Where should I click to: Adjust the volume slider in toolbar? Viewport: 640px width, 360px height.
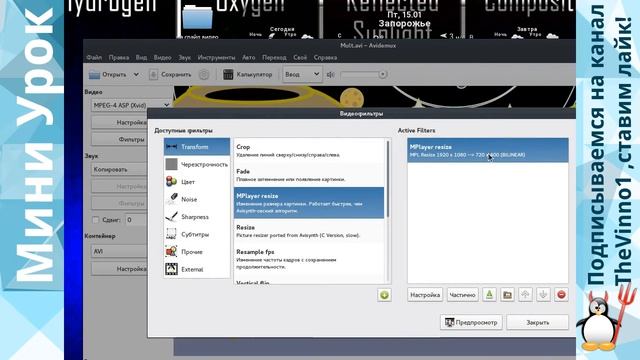(x=364, y=74)
